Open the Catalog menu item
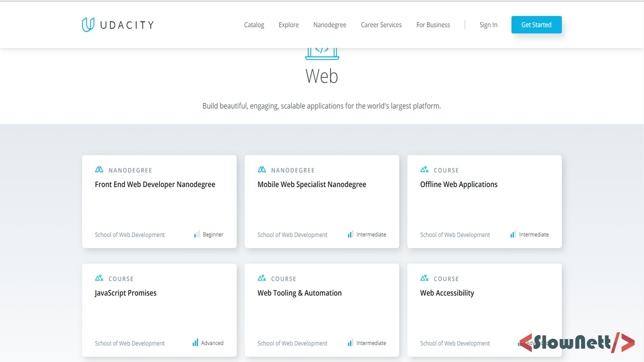 tap(254, 25)
